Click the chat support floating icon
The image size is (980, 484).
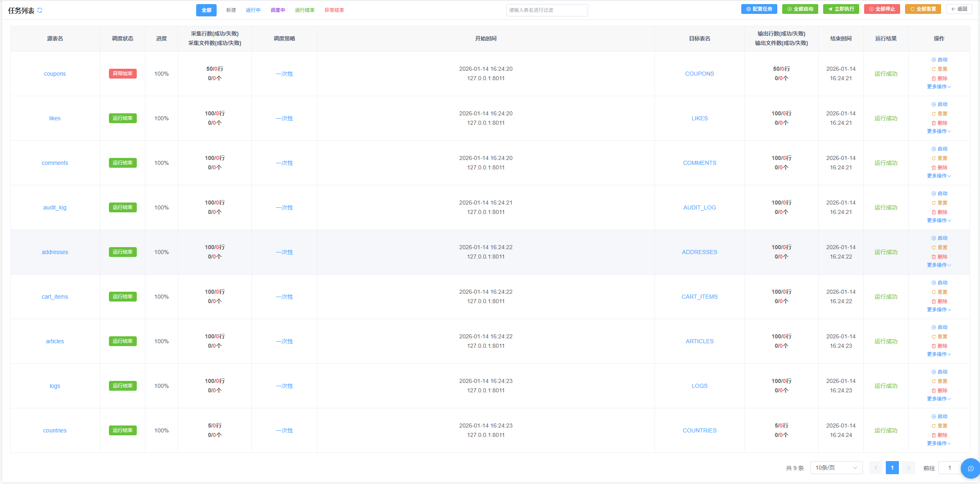pos(970,468)
